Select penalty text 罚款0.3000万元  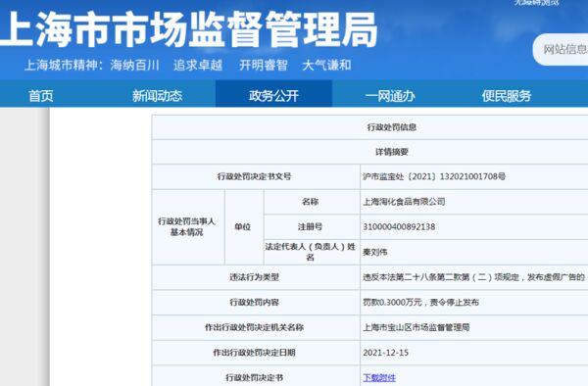tap(392, 302)
